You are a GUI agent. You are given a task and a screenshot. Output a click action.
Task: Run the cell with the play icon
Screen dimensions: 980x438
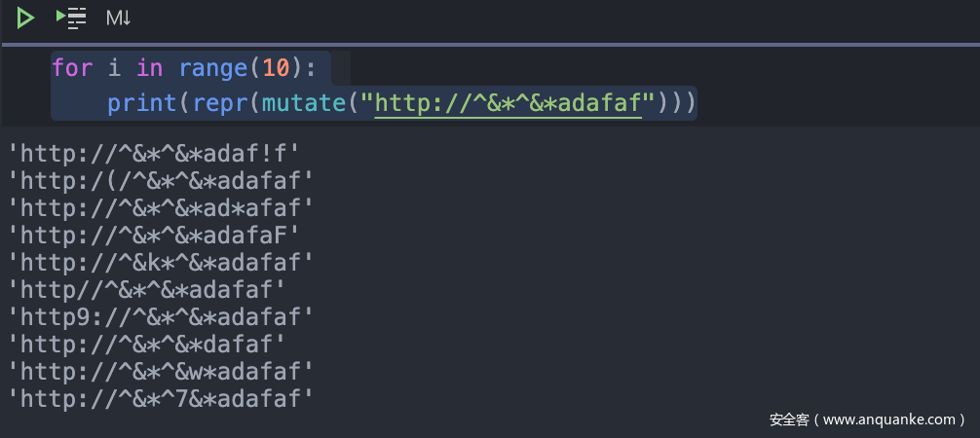tap(25, 18)
